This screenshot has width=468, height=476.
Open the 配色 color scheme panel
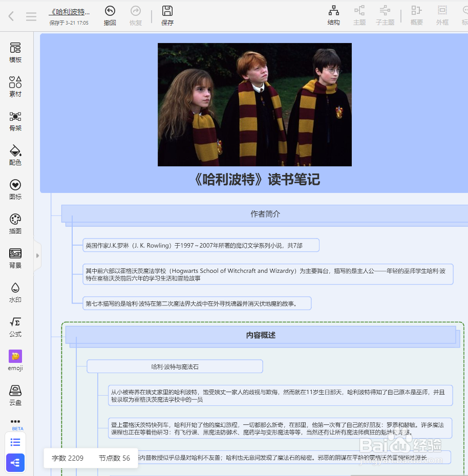click(x=15, y=156)
